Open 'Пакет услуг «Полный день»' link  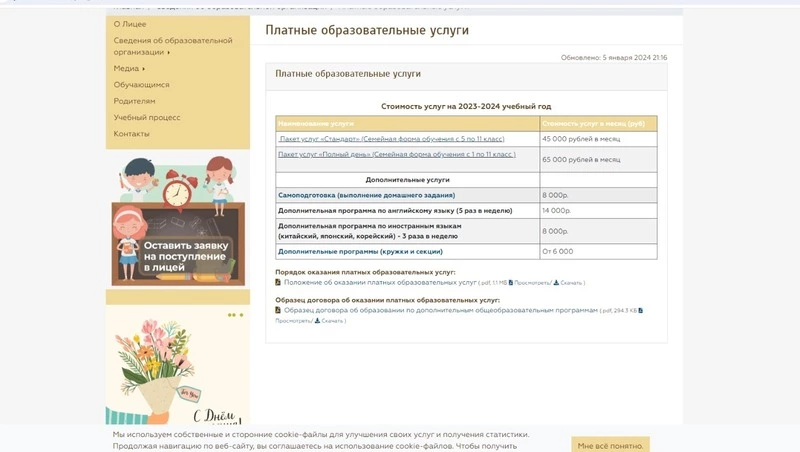(396, 155)
